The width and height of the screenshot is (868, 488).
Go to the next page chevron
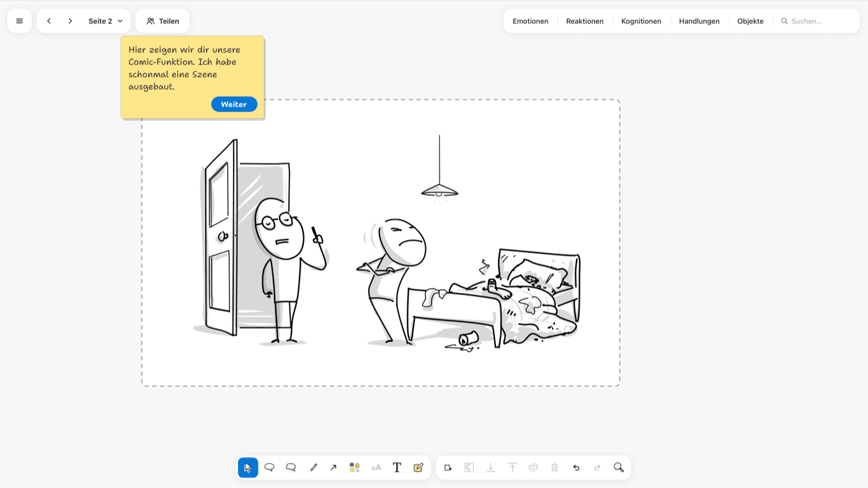click(x=70, y=21)
